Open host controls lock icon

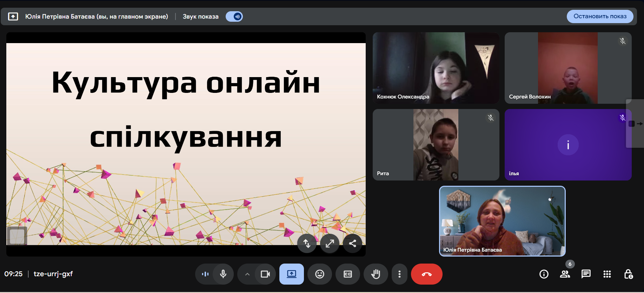pyautogui.click(x=628, y=274)
